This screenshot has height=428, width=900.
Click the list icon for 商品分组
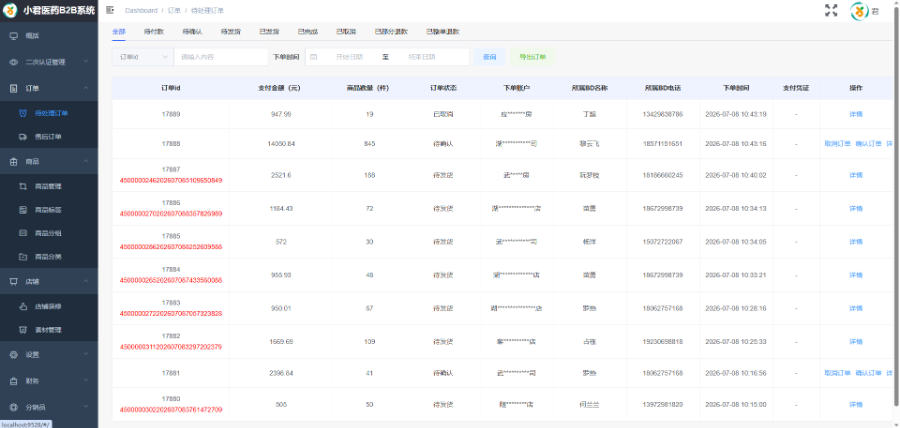(x=23, y=233)
